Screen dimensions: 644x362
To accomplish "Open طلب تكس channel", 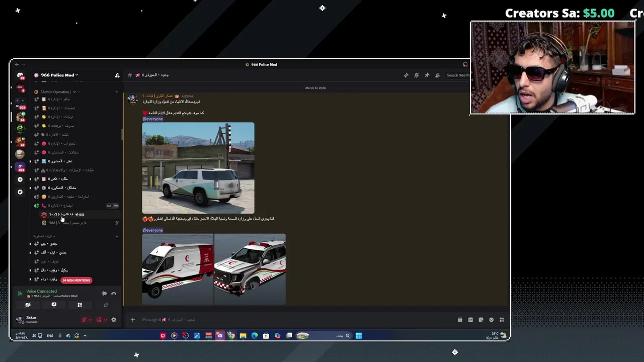I will (75, 179).
